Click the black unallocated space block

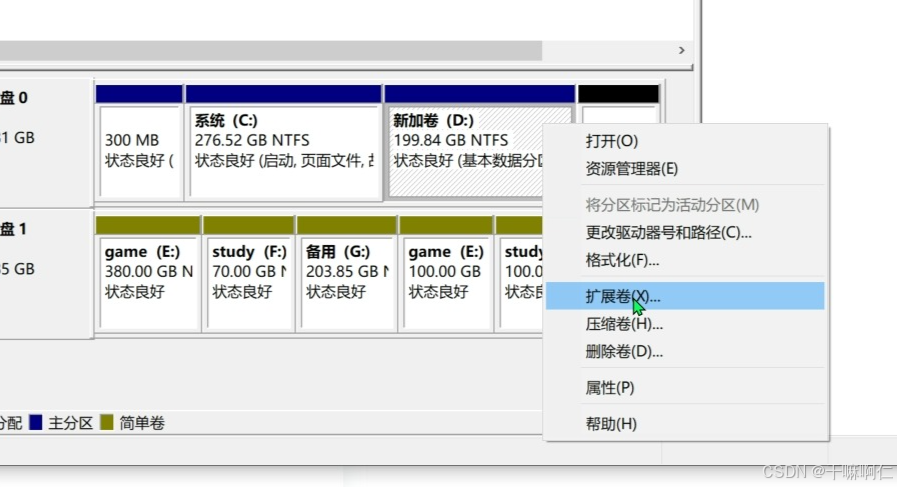click(x=618, y=104)
